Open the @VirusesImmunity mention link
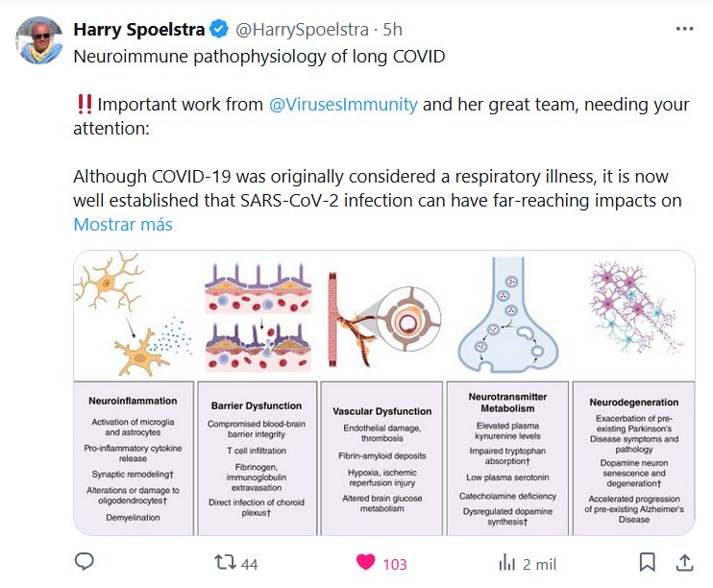The height and width of the screenshot is (588, 713). 343,105
